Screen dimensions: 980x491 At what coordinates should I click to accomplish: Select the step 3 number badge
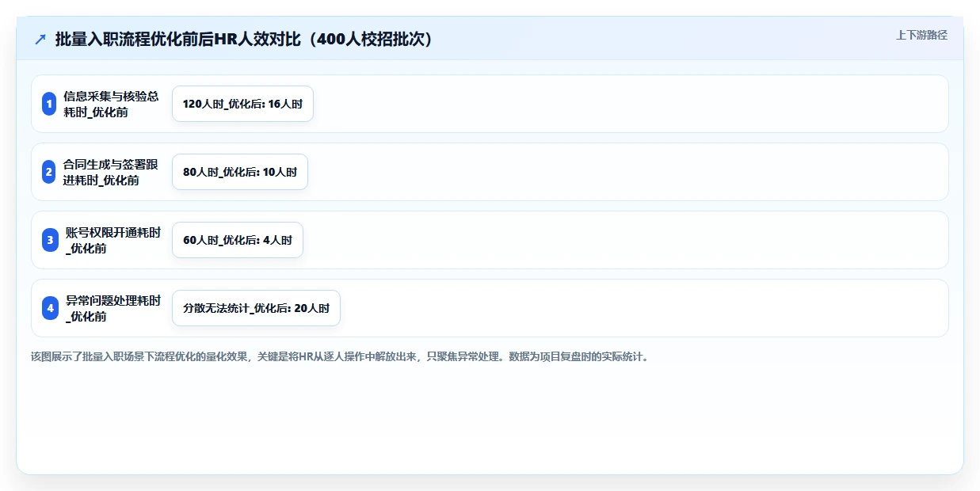pyautogui.click(x=50, y=240)
